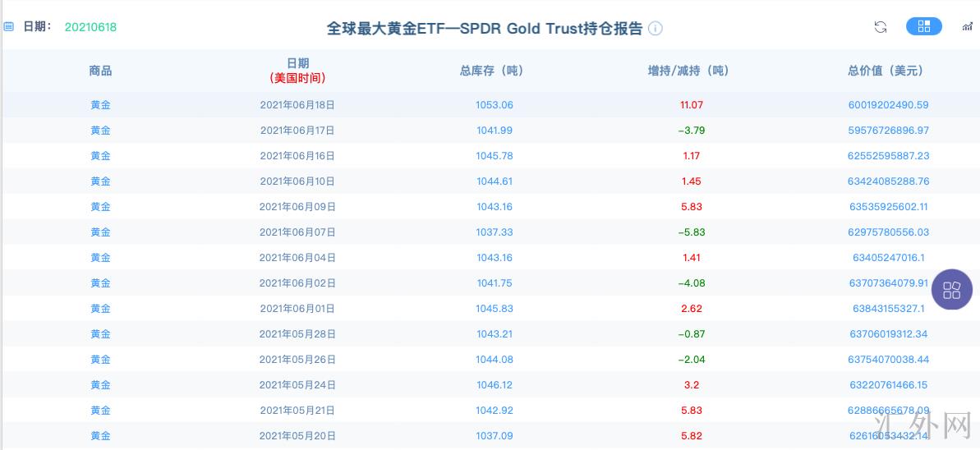The image size is (980, 450).
Task: Select the 2021年05月24日 date cell
Action: point(297,385)
